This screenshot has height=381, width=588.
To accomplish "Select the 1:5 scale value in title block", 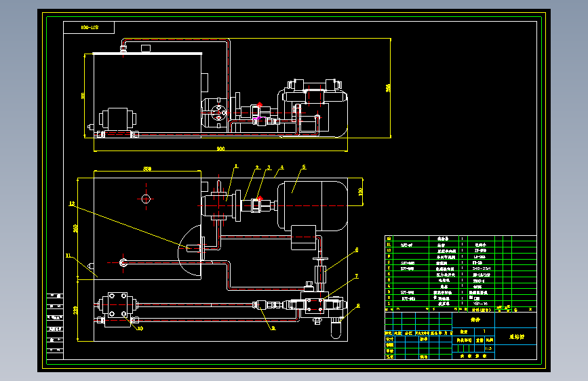I will point(488,348).
